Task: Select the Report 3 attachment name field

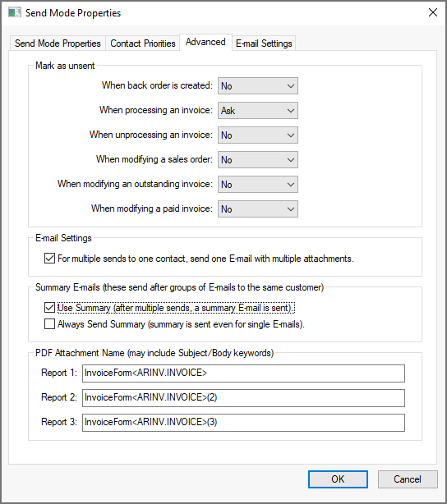Action: pos(243,423)
